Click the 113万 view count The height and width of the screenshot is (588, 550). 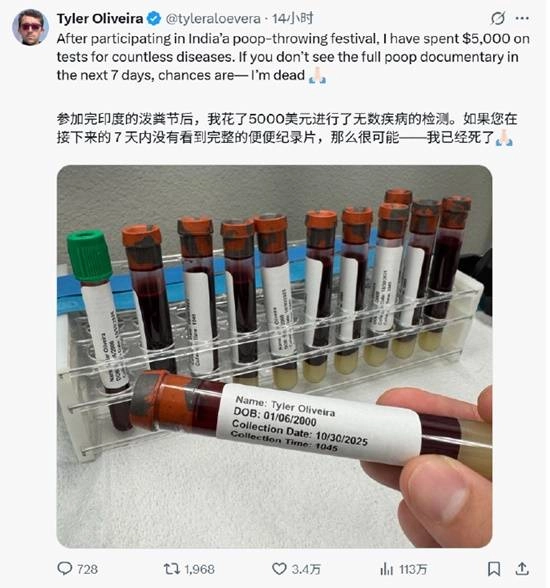[413, 569]
